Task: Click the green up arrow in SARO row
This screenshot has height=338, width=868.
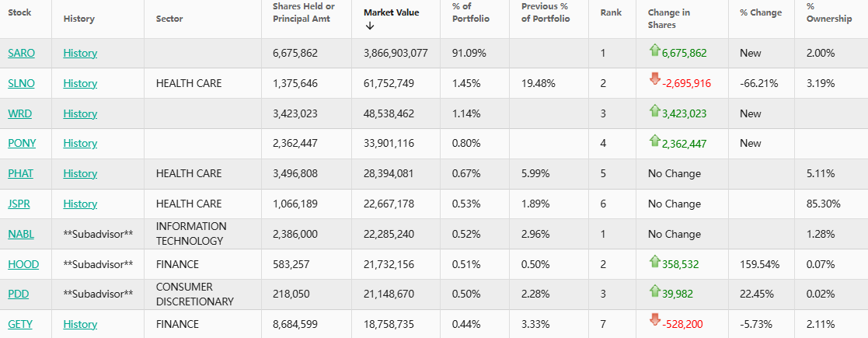Action: point(654,51)
